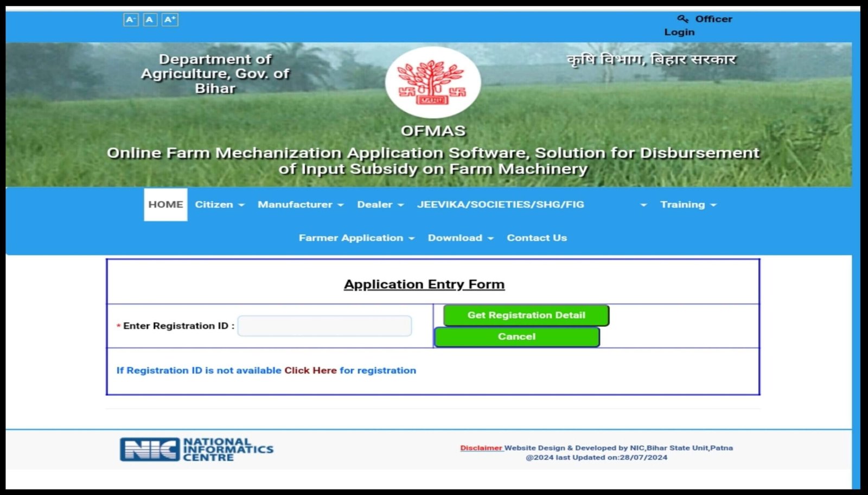
Task: Click the key icon next to Officer Login
Action: [x=682, y=18]
